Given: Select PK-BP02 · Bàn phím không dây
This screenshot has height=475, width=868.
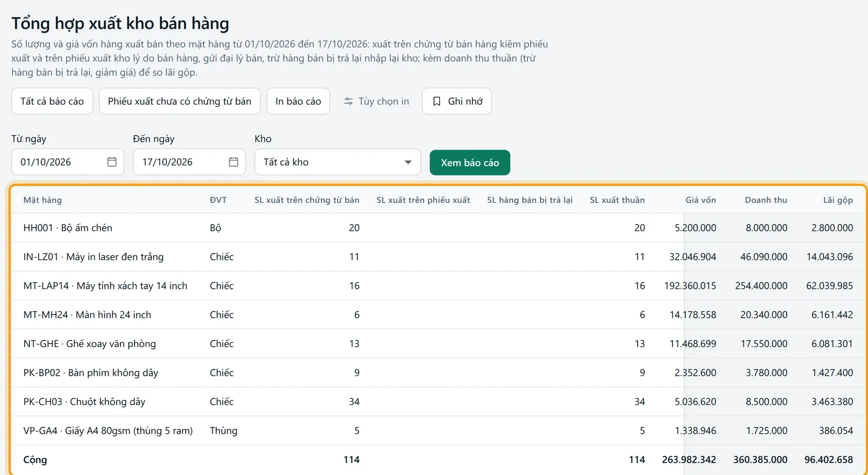Looking at the screenshot, I should click(438, 373).
